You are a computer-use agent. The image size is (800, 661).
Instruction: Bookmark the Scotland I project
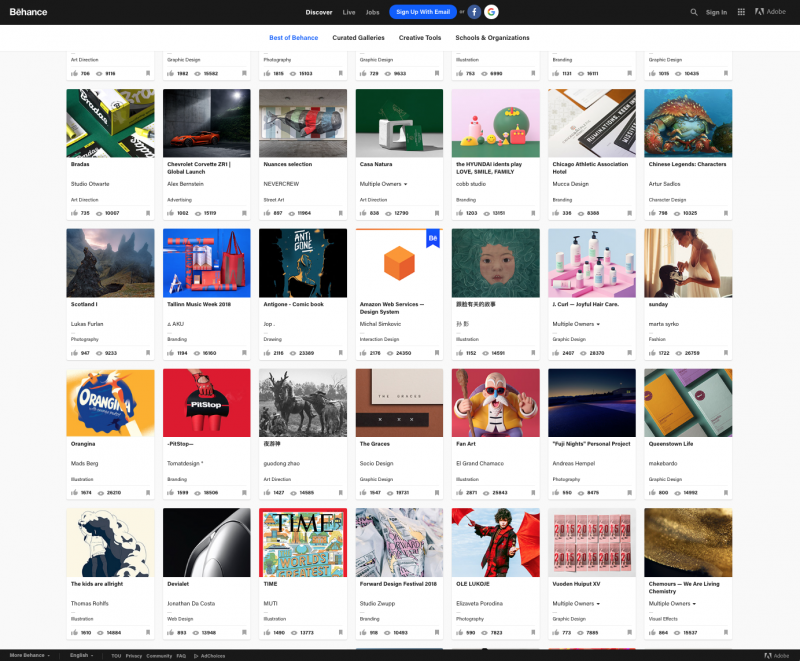point(150,352)
